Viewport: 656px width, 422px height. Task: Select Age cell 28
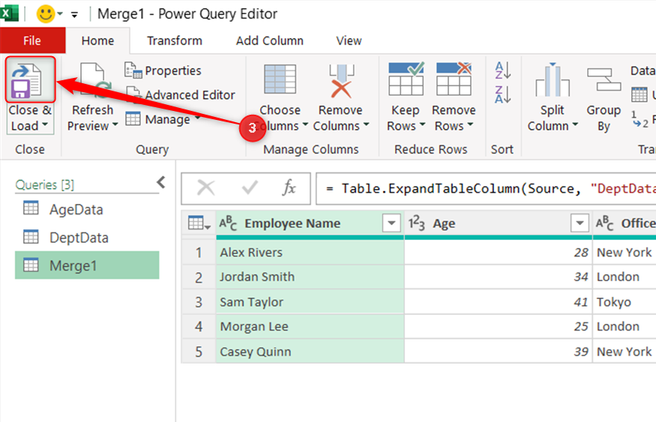tap(498, 252)
